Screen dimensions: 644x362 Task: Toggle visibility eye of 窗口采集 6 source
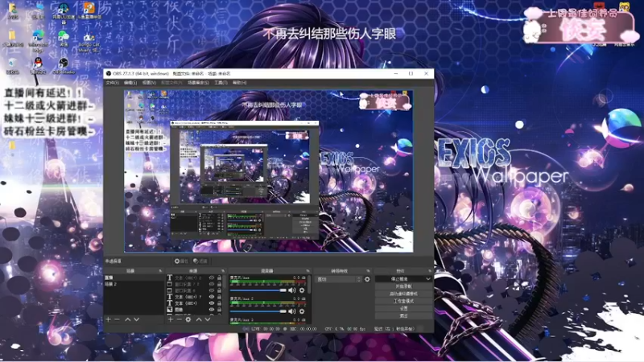point(212,290)
